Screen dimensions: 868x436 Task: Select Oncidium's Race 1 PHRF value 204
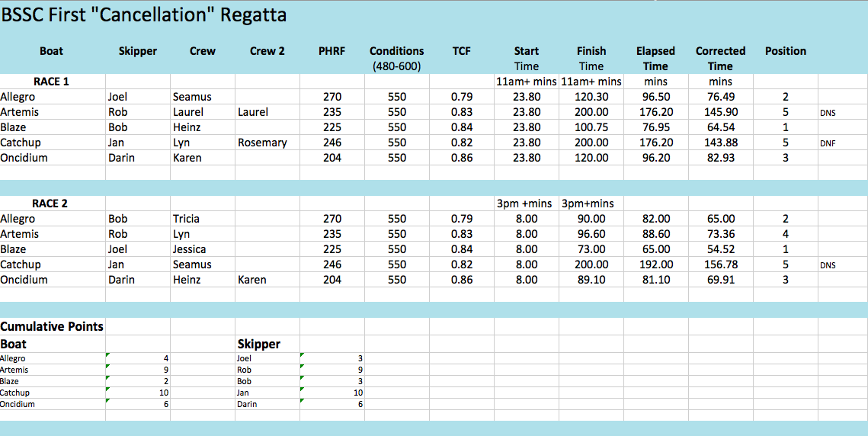pyautogui.click(x=332, y=158)
